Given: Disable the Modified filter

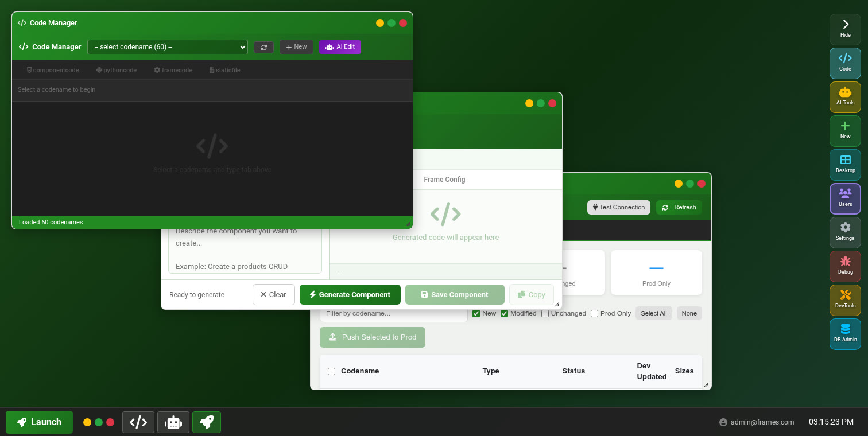Looking at the screenshot, I should click(x=504, y=313).
